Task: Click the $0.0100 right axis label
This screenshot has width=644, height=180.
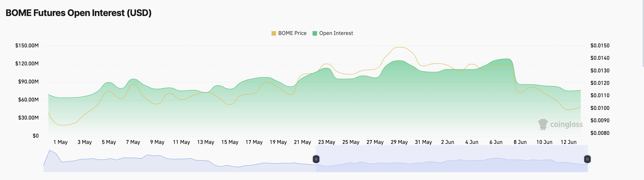Action: [x=600, y=108]
